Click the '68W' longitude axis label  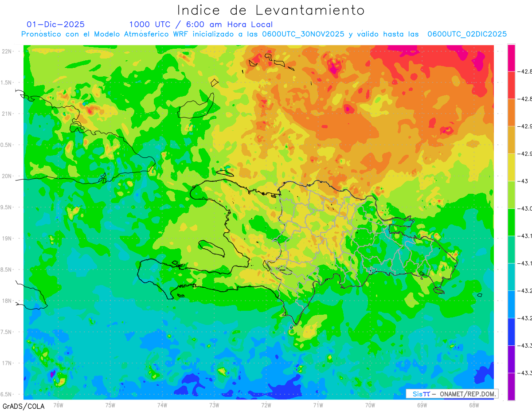point(473,404)
